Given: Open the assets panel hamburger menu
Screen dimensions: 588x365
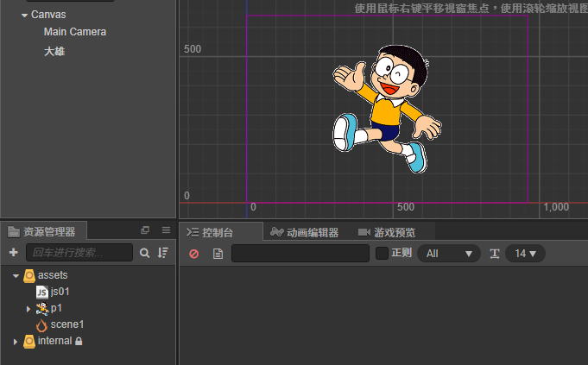Looking at the screenshot, I should (x=166, y=230).
